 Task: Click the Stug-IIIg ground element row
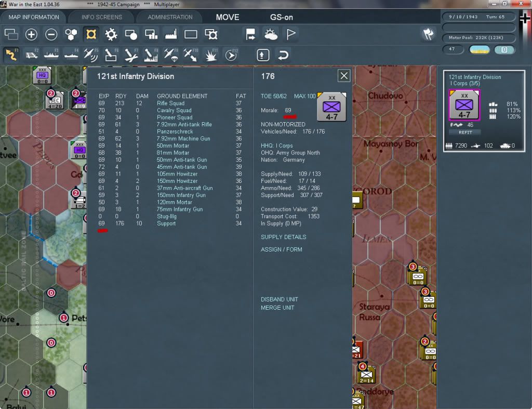(x=170, y=217)
